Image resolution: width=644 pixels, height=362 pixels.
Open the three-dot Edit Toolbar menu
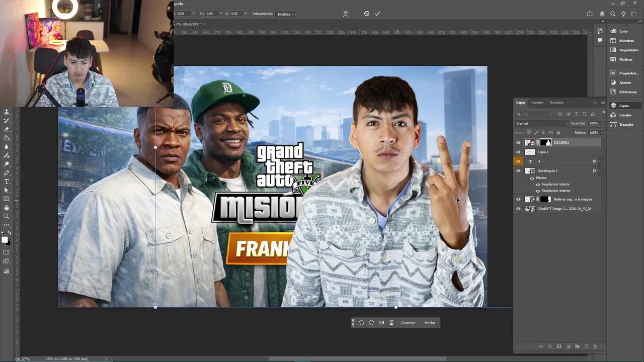point(7,225)
